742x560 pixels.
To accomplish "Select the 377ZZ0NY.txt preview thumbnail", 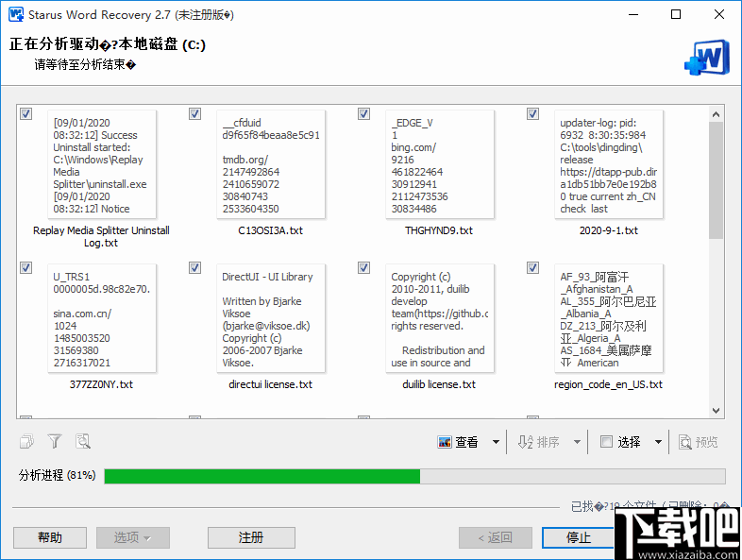I will coord(102,318).
